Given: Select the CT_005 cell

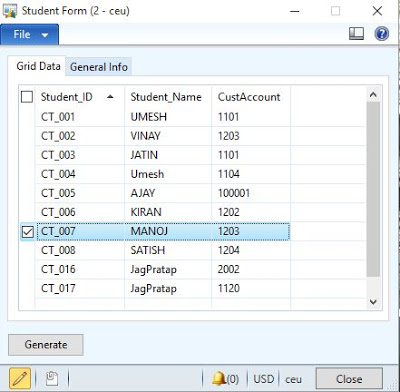Looking at the screenshot, I should (80, 193).
